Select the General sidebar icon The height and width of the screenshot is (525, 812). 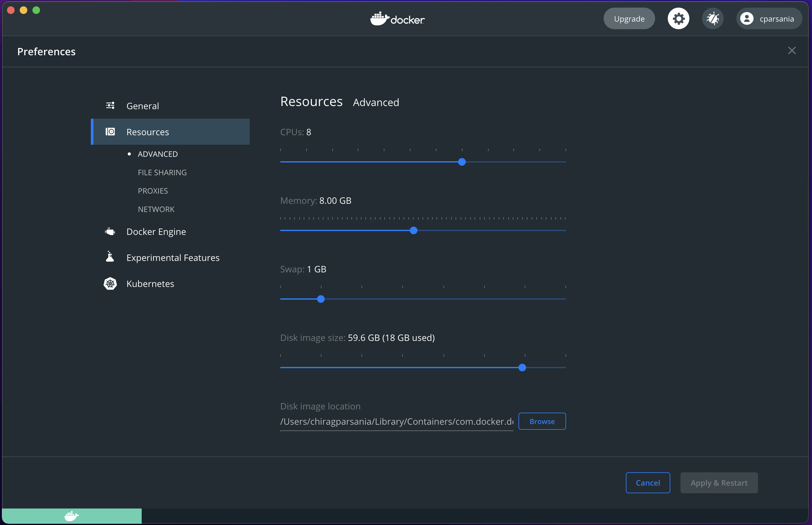click(x=111, y=106)
